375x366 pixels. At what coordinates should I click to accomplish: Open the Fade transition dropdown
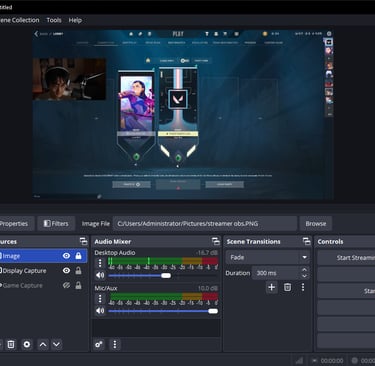pyautogui.click(x=267, y=257)
